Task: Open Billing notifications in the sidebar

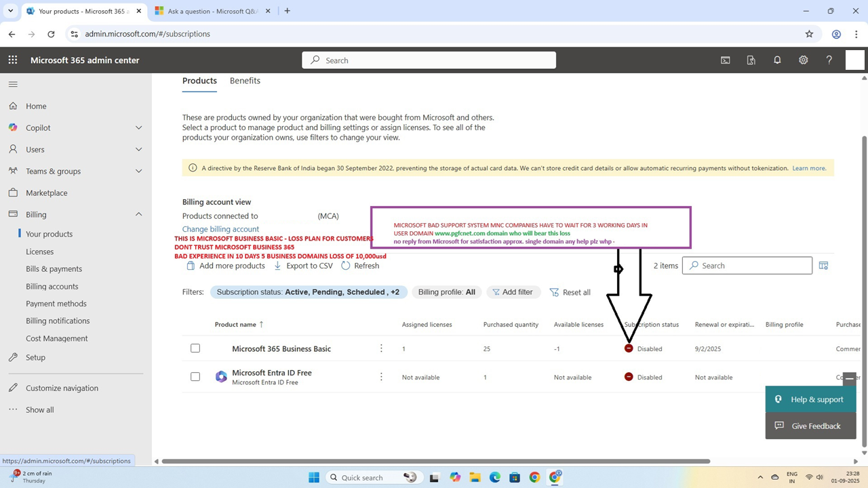Action: [x=58, y=321]
